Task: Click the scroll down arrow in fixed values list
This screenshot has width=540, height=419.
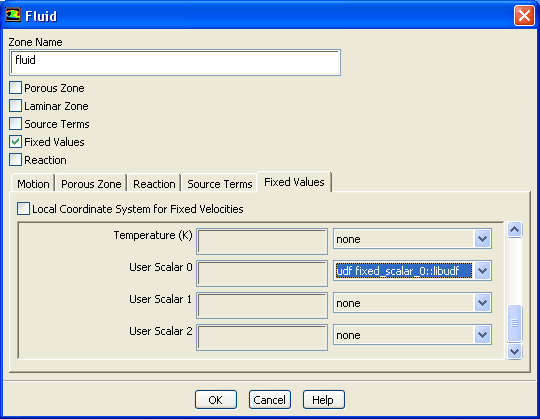Action: [515, 351]
